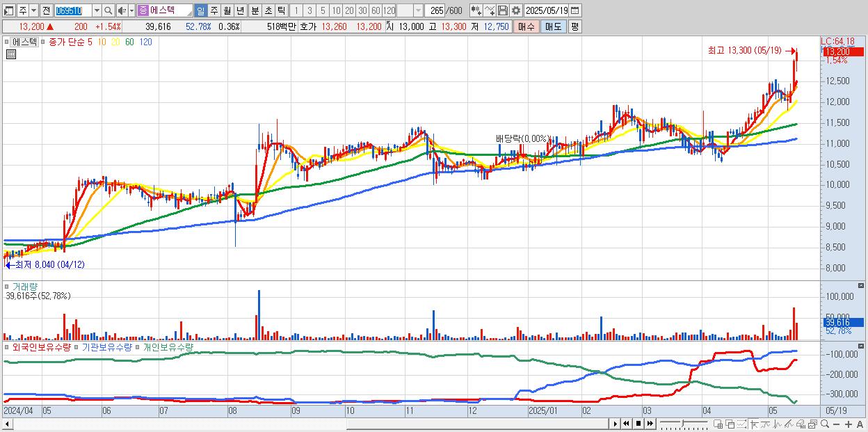The width and height of the screenshot is (868, 432).
Task: Click the plus zoom-in icon at bottom
Action: point(848,424)
